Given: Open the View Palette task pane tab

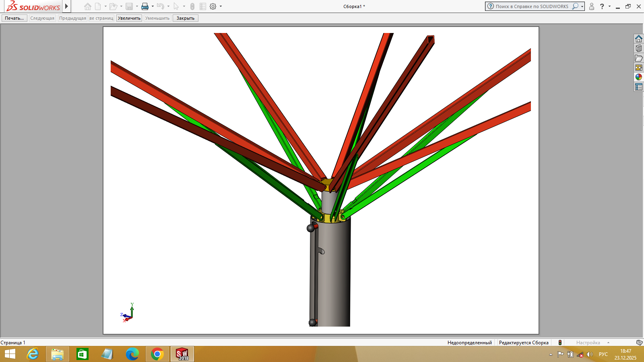Looking at the screenshot, I should (x=639, y=68).
